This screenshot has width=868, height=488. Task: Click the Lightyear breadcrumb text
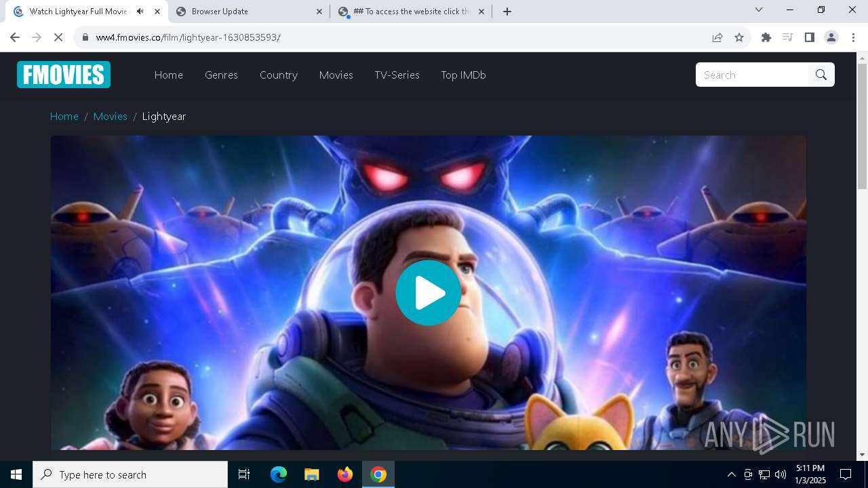tap(164, 117)
